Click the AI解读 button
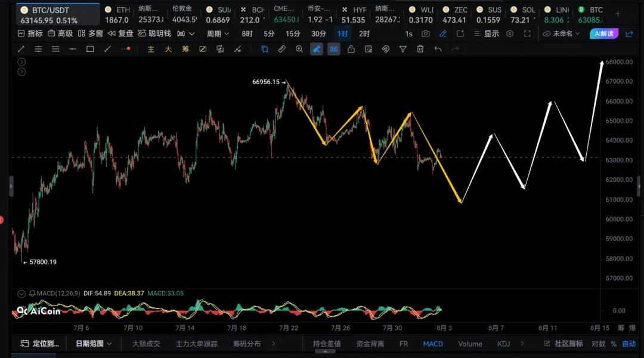Screen dimensions: 644x358 pyautogui.click(x=603, y=33)
